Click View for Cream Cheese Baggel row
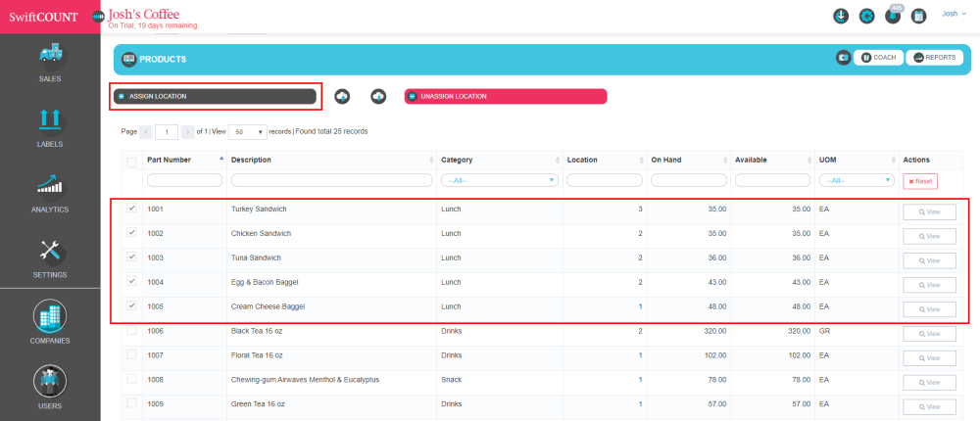This screenshot has height=421, width=980. [x=929, y=309]
